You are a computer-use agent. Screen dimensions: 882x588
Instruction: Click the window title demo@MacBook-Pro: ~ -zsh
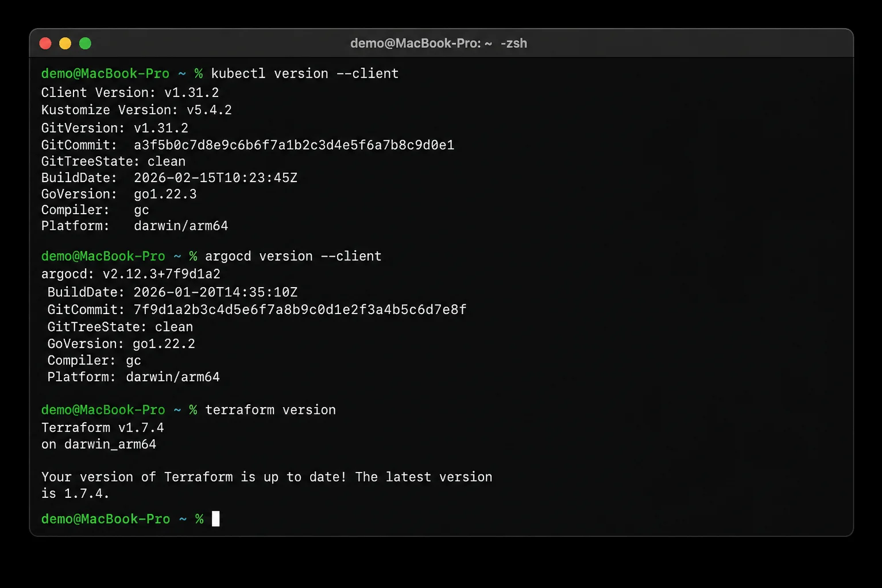439,44
